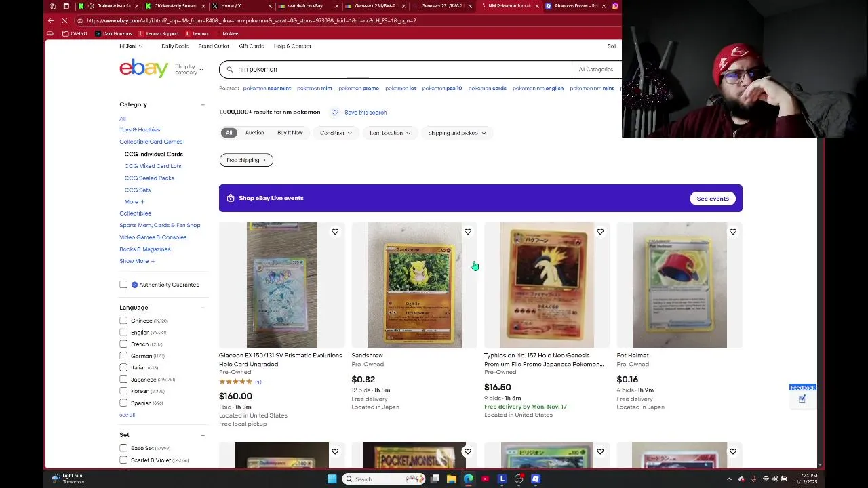Check the Chinese language filter
This screenshot has width=868, height=488.
pyautogui.click(x=123, y=321)
